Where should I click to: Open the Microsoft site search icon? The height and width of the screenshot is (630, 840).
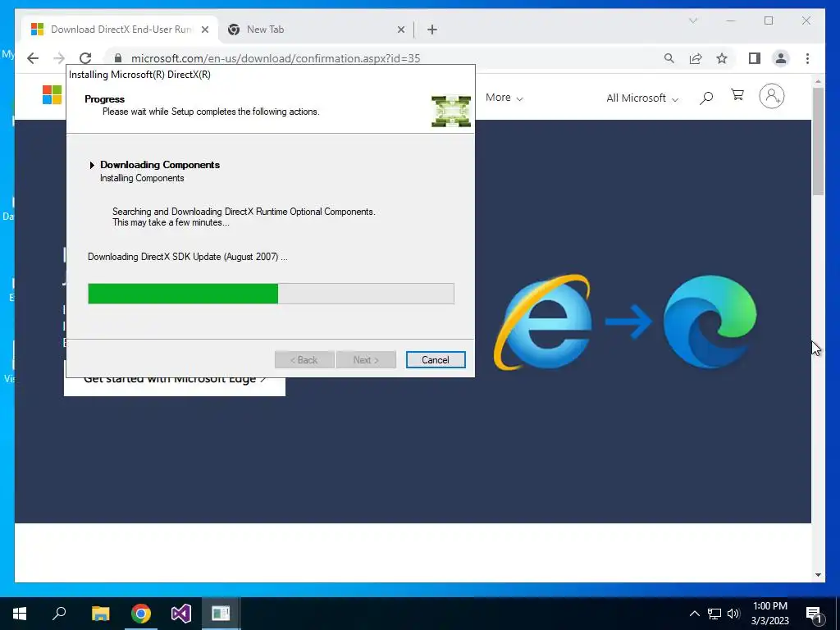click(x=706, y=98)
